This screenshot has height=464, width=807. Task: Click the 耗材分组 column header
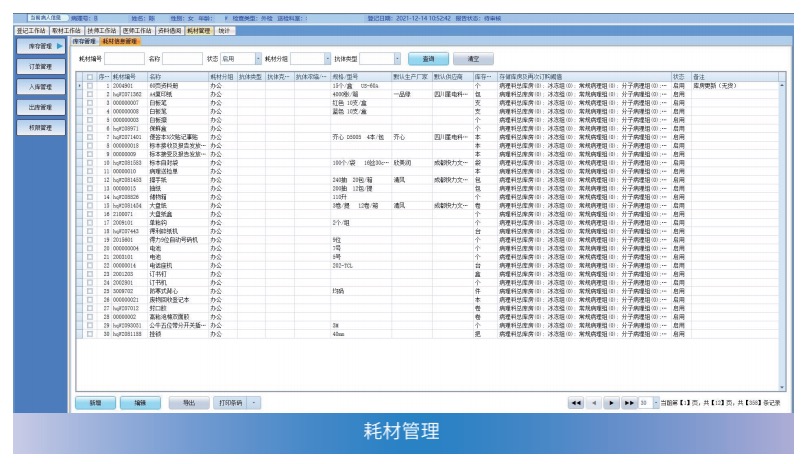[222, 77]
